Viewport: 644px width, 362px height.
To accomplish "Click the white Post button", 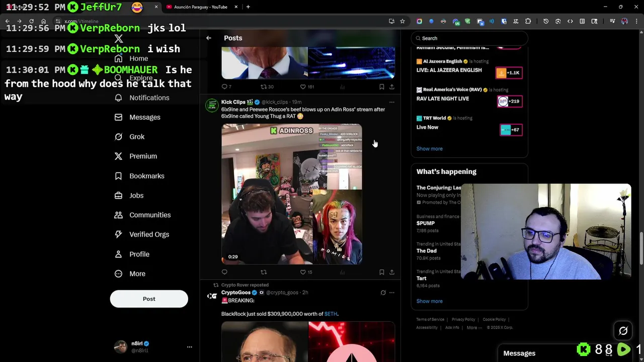I will (149, 299).
